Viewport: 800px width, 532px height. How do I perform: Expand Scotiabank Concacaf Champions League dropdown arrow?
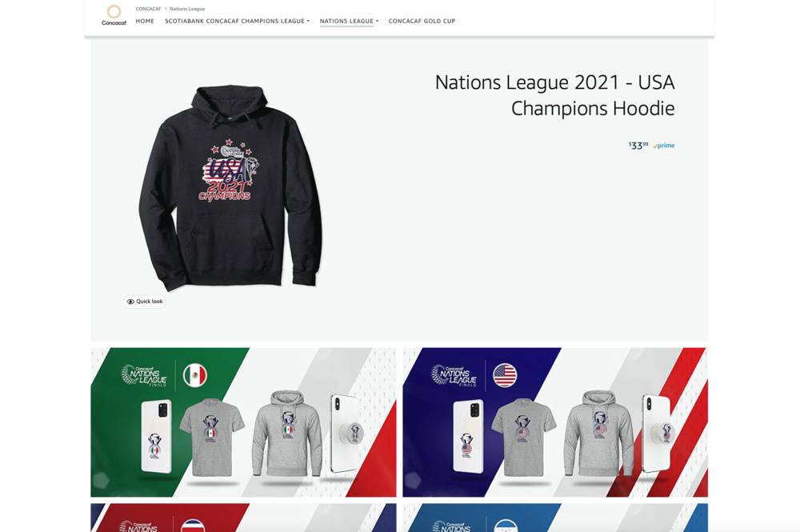(308, 21)
